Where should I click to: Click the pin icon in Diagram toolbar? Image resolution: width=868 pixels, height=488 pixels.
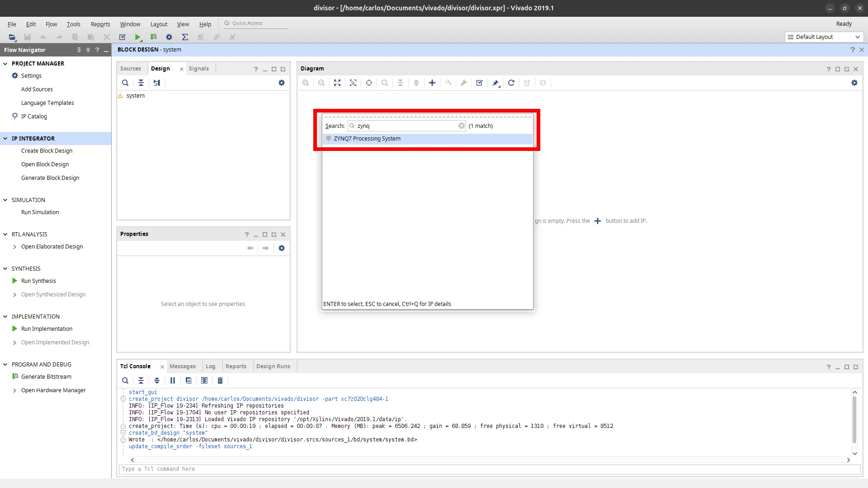(495, 83)
